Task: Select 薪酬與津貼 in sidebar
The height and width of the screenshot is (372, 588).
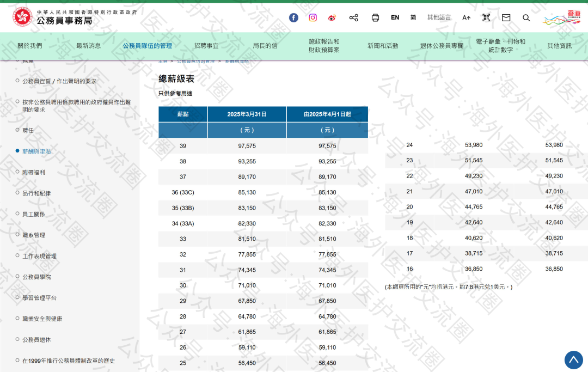Action: [36, 151]
